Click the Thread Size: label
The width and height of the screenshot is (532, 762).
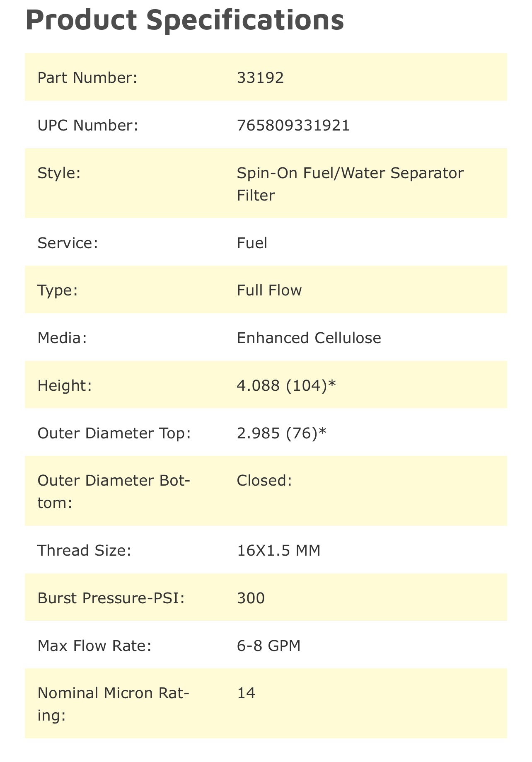coord(84,551)
